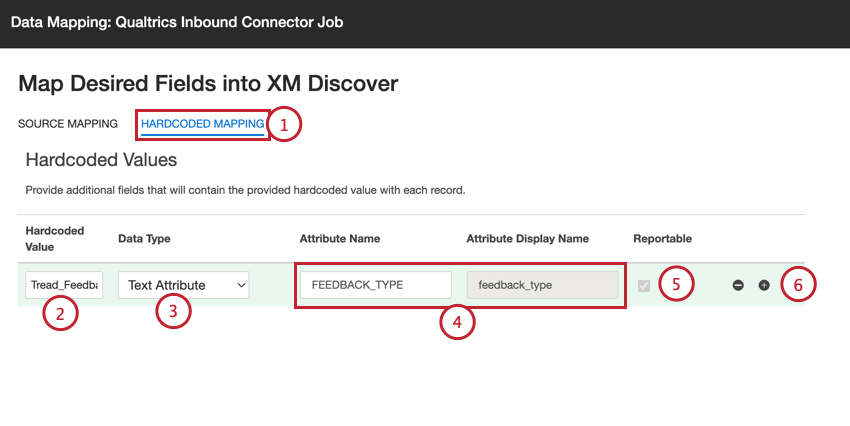
Task: Click callout number 3 below Data Type dropdown
Action: click(173, 311)
